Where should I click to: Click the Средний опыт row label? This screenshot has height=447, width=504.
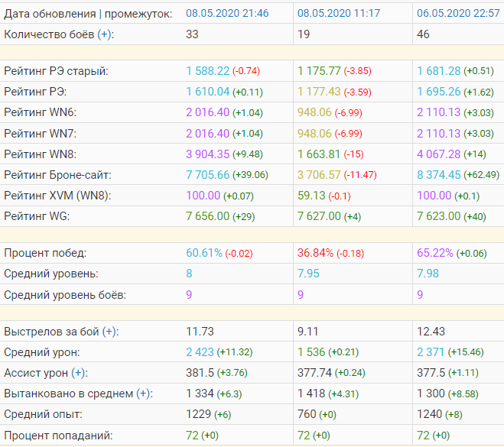pyautogui.click(x=43, y=414)
